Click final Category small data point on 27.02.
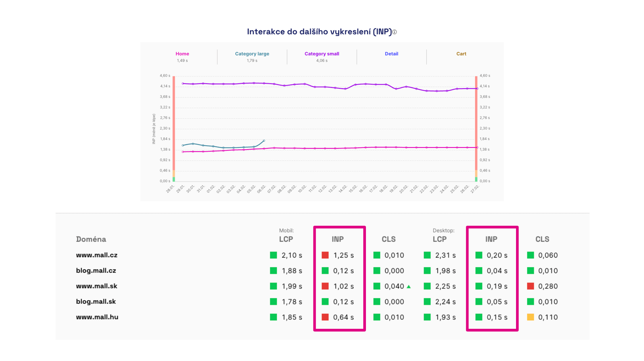The width and height of the screenshot is (644, 361). 477,88
